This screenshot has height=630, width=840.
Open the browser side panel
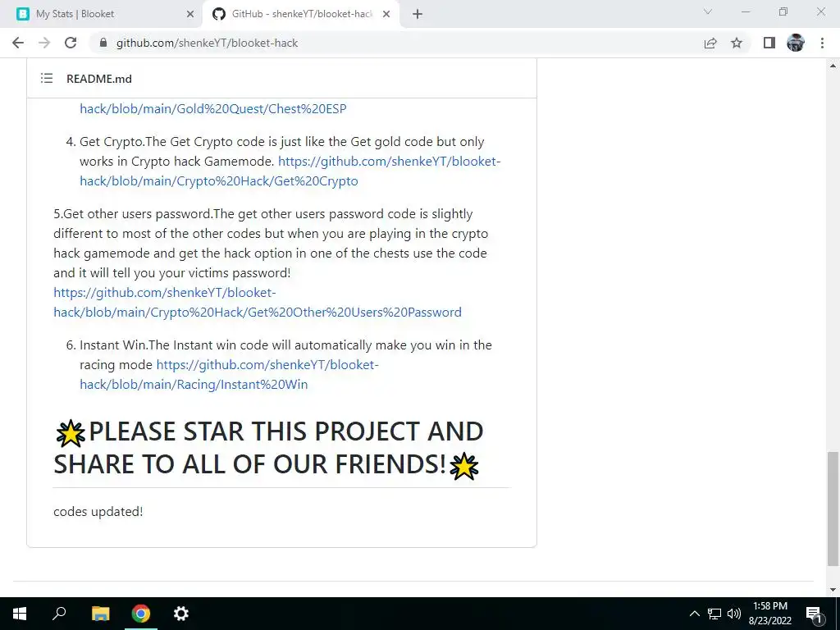tap(769, 43)
